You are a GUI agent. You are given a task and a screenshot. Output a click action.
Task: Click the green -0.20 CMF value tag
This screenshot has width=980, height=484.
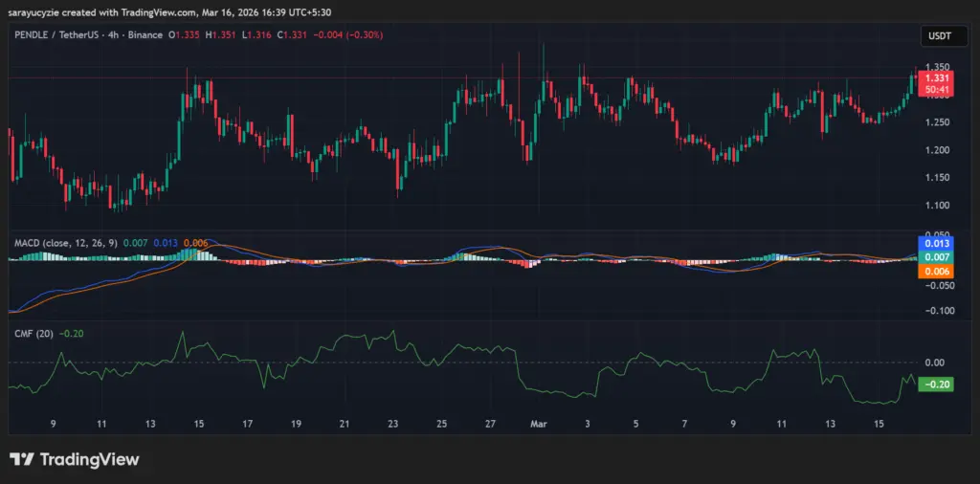click(x=933, y=385)
